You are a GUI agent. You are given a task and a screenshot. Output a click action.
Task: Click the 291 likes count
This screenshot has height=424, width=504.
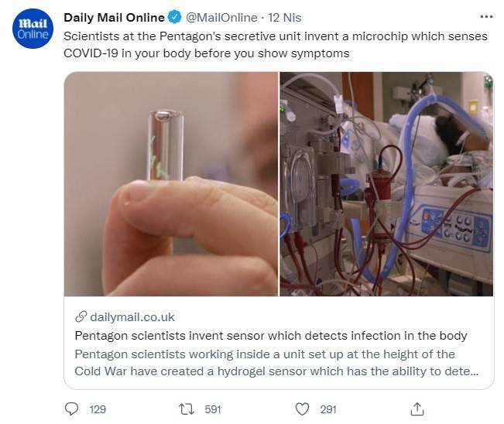pos(328,409)
